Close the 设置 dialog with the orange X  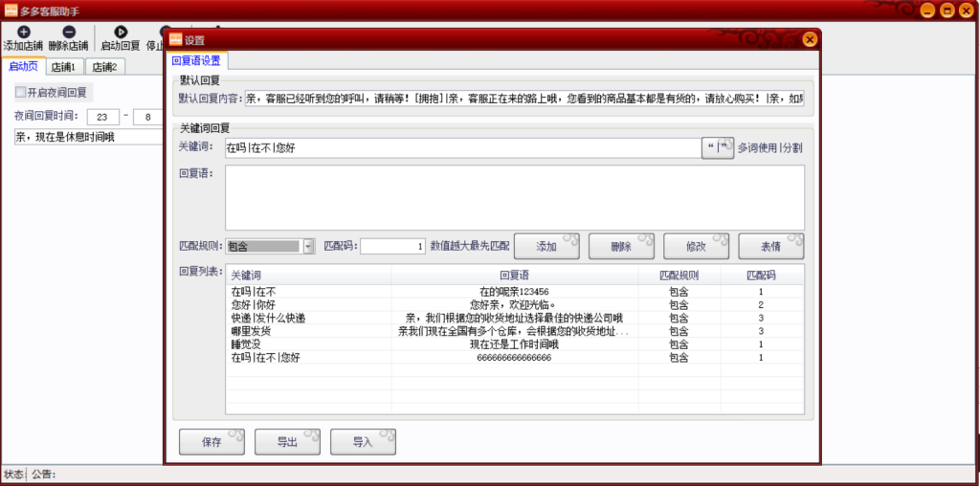[810, 39]
